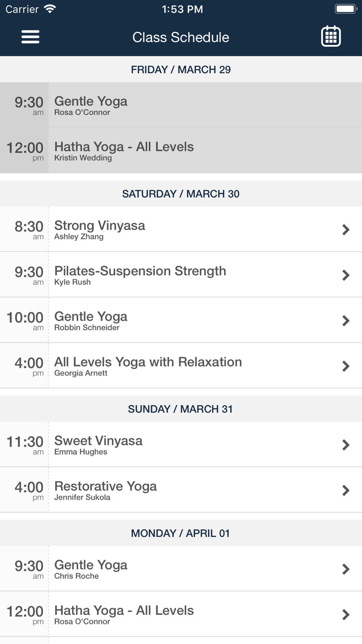
Task: Open Pilates-Suspension Strength with Kyle Rush
Action: click(x=181, y=275)
